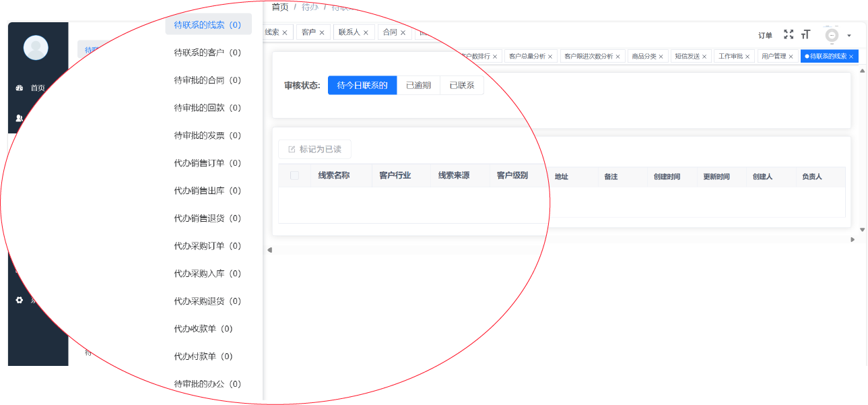Select the 已逾期 status filter
Viewport: 868px width, 405px height.
(418, 86)
